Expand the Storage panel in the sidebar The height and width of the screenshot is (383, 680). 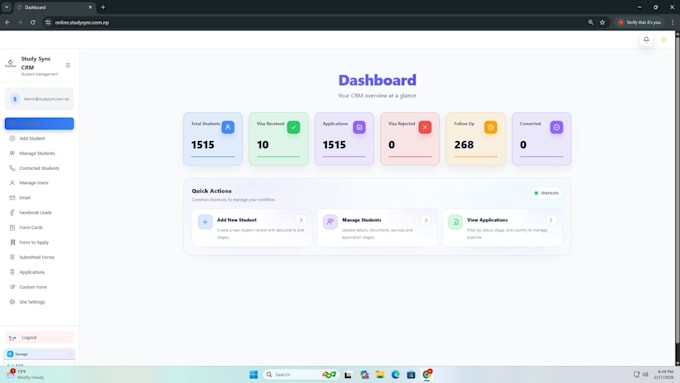coord(39,354)
